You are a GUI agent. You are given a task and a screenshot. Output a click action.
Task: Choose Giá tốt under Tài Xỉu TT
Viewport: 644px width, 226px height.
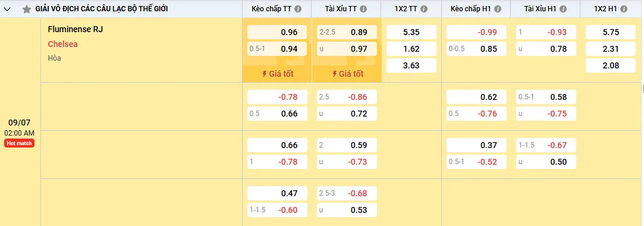click(347, 74)
